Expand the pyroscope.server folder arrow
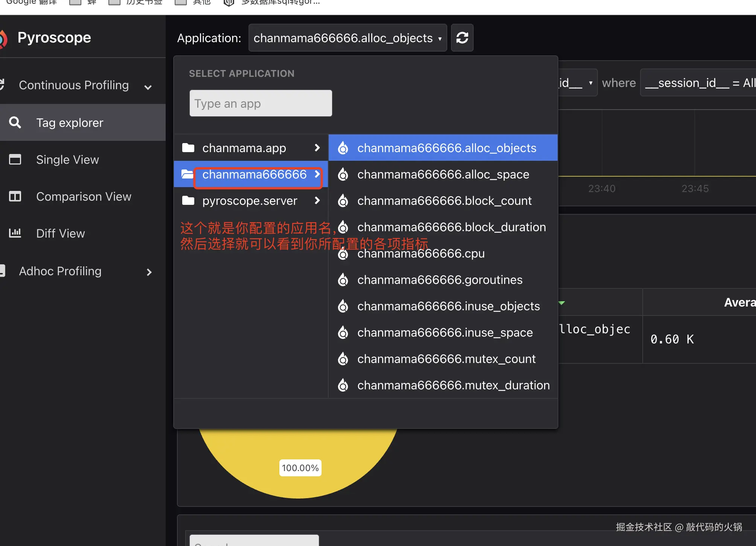 point(317,200)
